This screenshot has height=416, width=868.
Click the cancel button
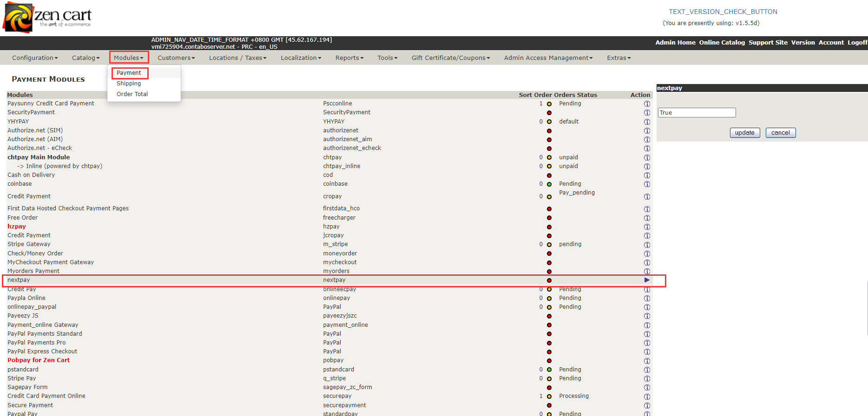(x=781, y=133)
